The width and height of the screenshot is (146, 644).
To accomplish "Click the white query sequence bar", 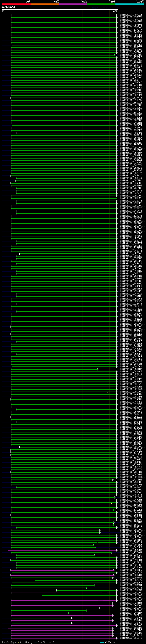I will [x=60, y=9].
